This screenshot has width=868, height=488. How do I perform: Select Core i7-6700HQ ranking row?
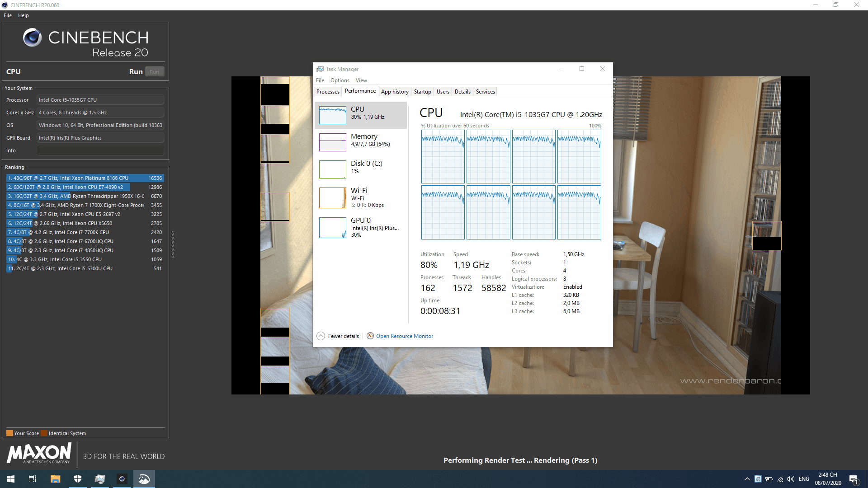[85, 241]
